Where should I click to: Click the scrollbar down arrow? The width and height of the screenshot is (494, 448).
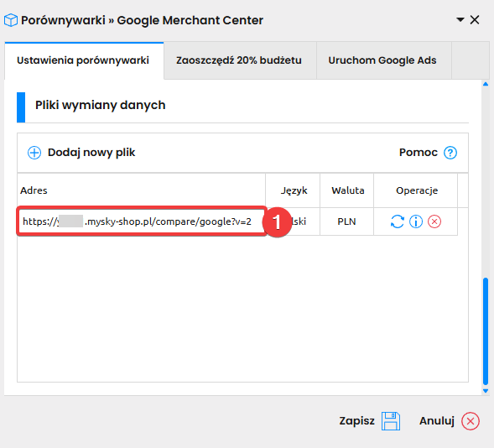pos(486,391)
